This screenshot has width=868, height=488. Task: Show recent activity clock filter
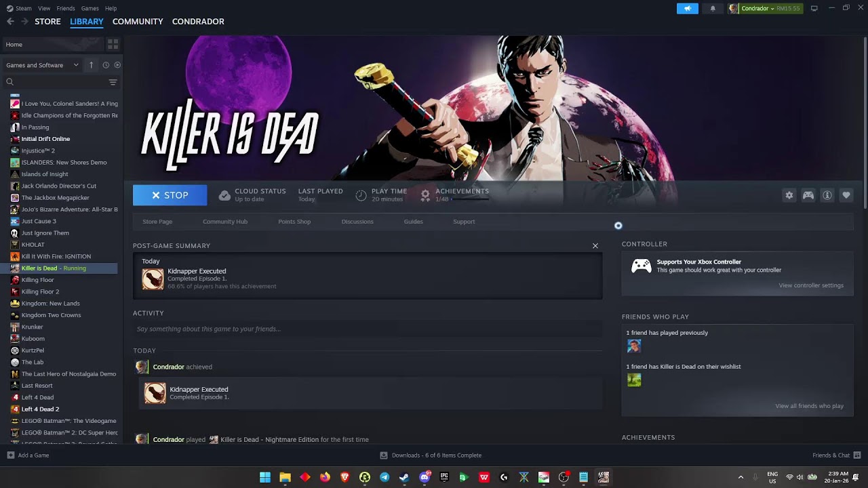click(x=106, y=65)
